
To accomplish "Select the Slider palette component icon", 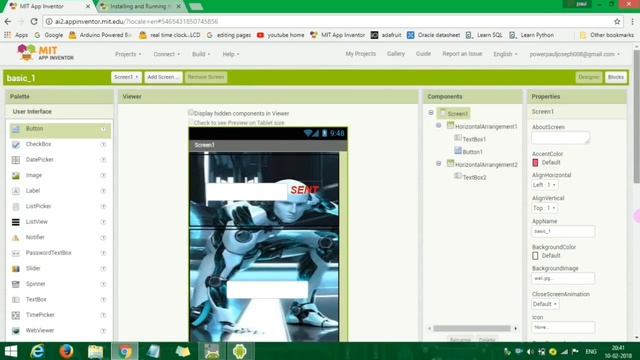I will tap(16, 269).
